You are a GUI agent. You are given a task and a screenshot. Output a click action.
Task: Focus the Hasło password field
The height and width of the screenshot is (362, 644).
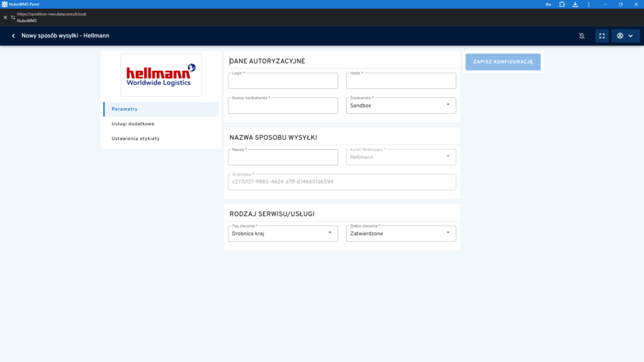pyautogui.click(x=401, y=81)
